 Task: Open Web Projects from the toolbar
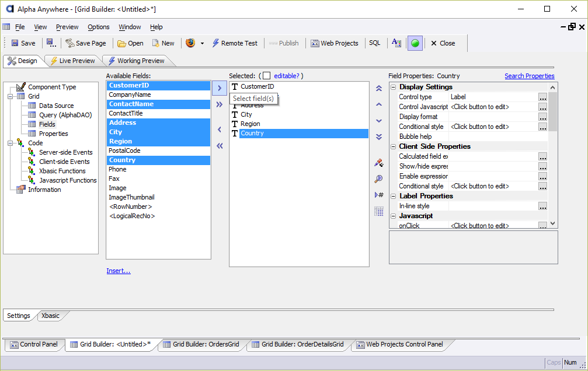pos(335,43)
